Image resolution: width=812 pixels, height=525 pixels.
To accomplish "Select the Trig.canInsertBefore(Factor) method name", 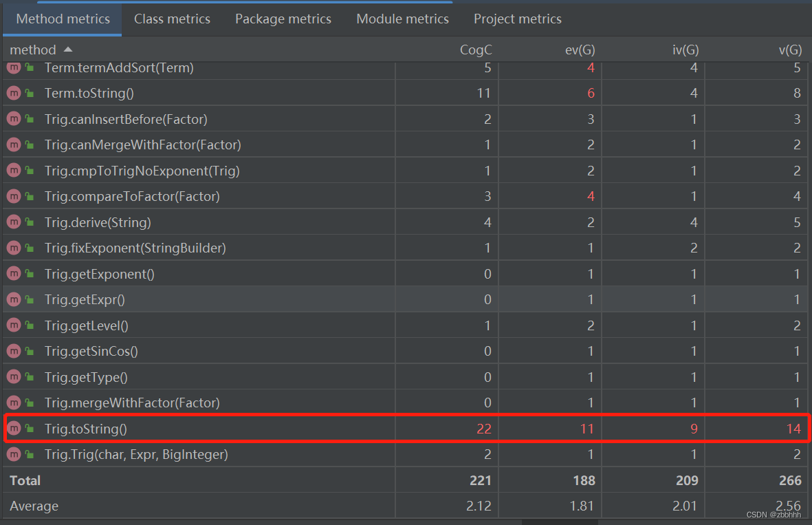I will (126, 119).
